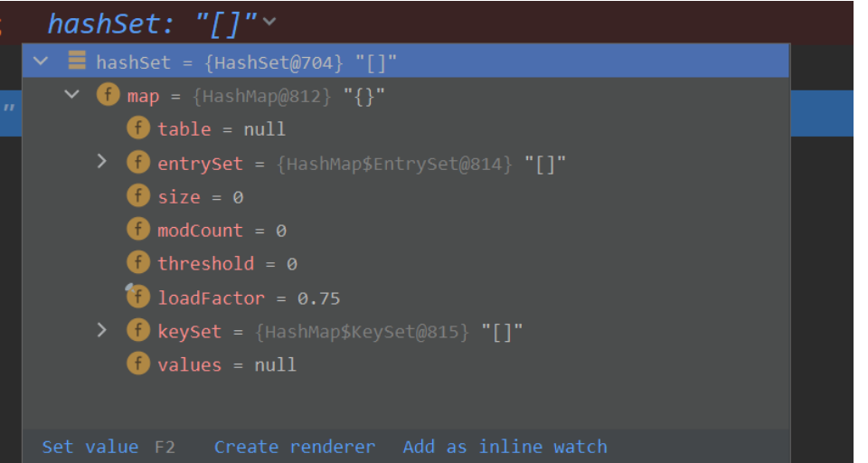Click the field icon beside entrySet
Viewport: 868px width, 463px height.
pyautogui.click(x=138, y=163)
